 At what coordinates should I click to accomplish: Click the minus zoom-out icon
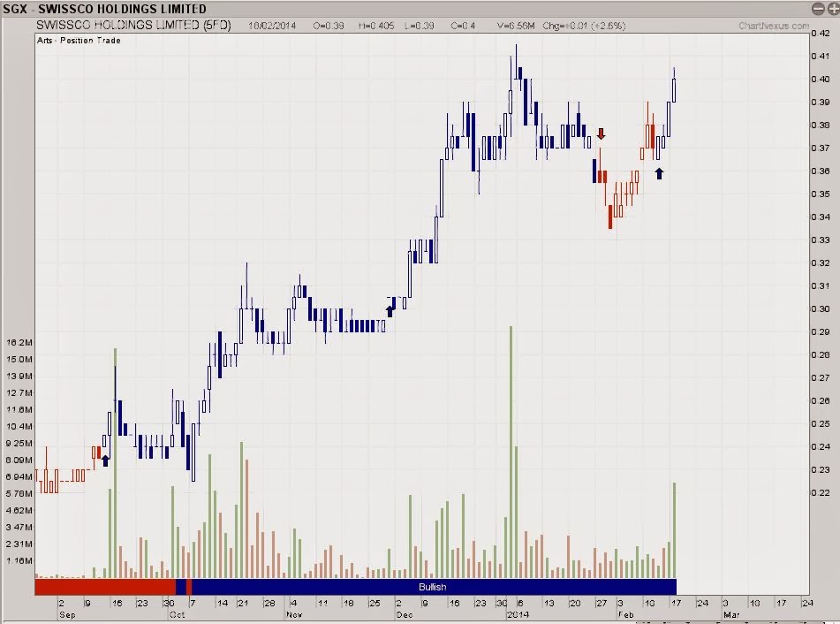[818, 9]
